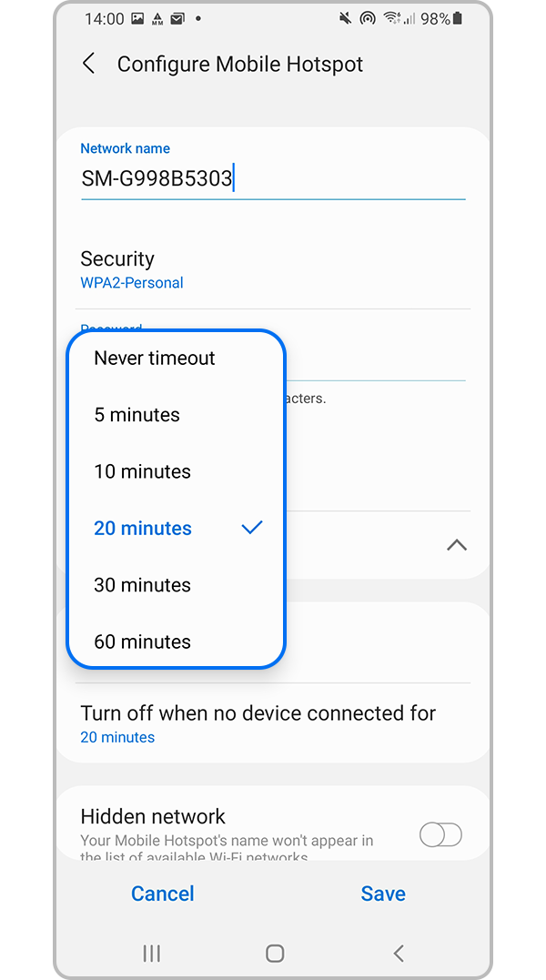Tap the home navigation button
Screen dimensions: 546x980
click(x=274, y=953)
